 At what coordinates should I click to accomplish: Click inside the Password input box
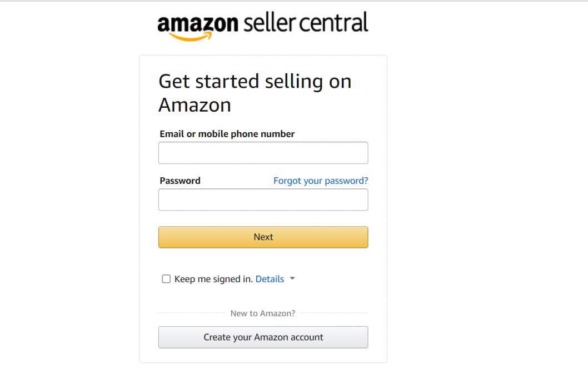[263, 199]
